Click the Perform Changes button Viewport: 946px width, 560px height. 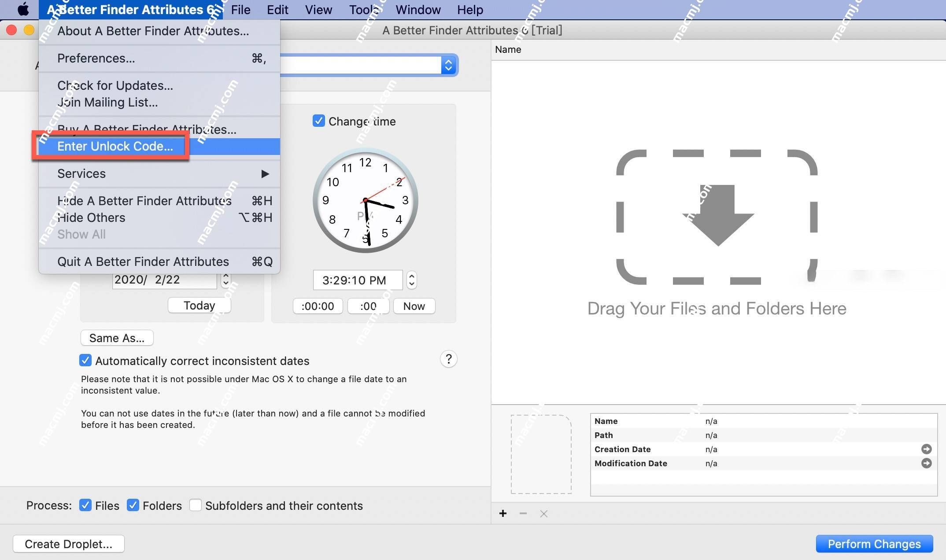(874, 544)
